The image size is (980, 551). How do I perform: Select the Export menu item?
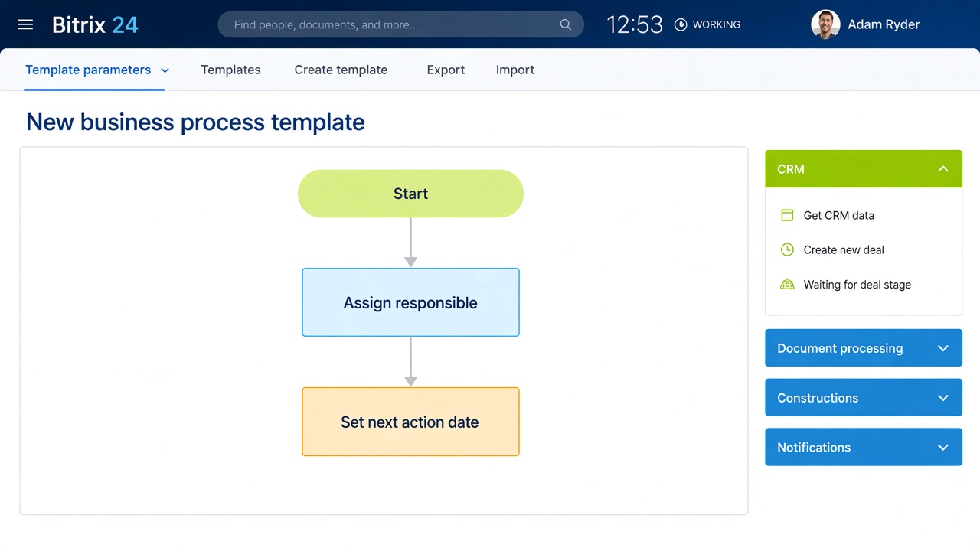(446, 70)
